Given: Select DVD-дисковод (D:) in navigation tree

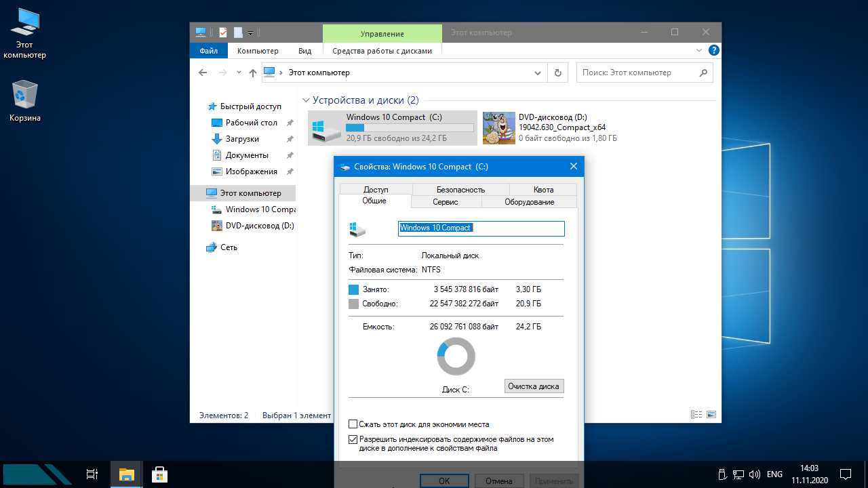Looking at the screenshot, I should [252, 226].
